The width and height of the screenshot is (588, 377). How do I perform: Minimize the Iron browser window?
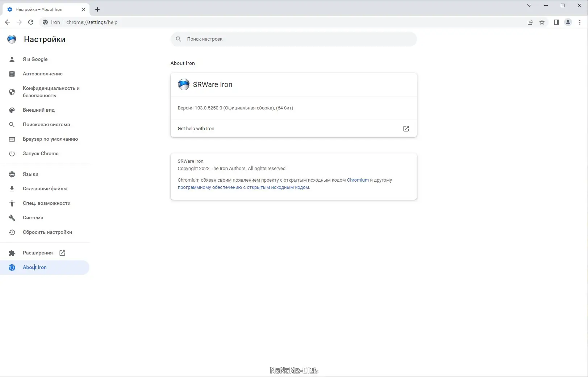pos(546,5)
